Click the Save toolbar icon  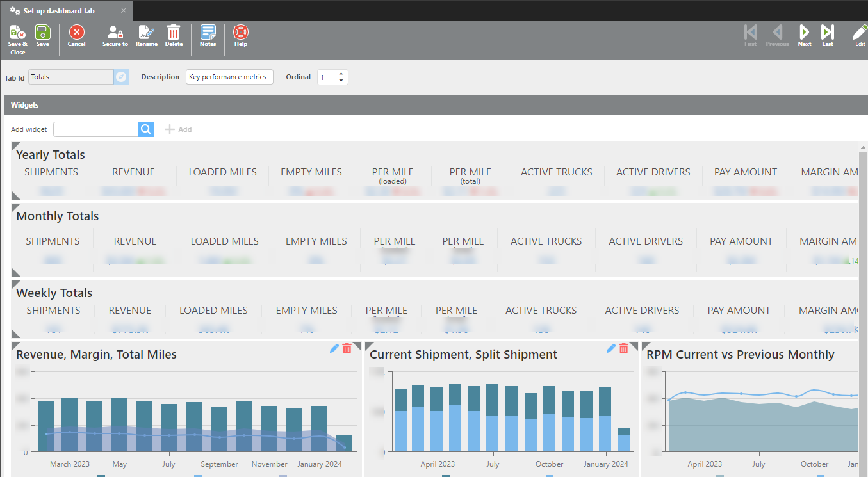(x=42, y=33)
